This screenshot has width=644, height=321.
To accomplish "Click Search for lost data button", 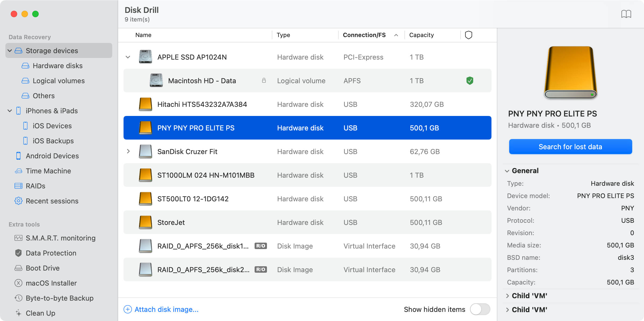I will (x=570, y=147).
